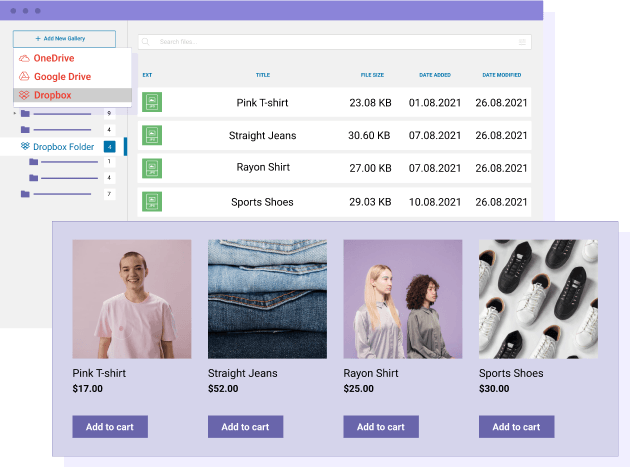
Task: Click the Straight Jeans product name link
Action: click(243, 373)
